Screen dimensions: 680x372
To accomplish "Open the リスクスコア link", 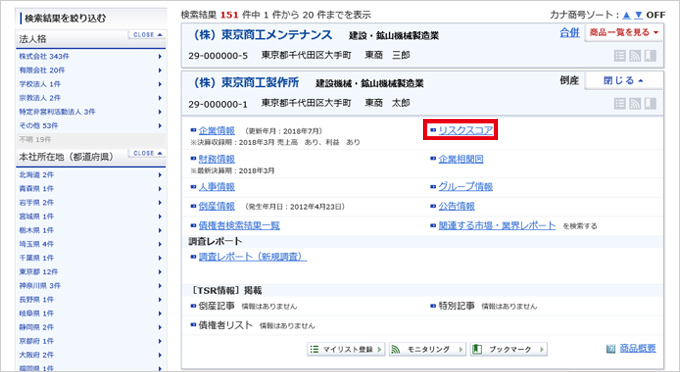I will (x=465, y=130).
